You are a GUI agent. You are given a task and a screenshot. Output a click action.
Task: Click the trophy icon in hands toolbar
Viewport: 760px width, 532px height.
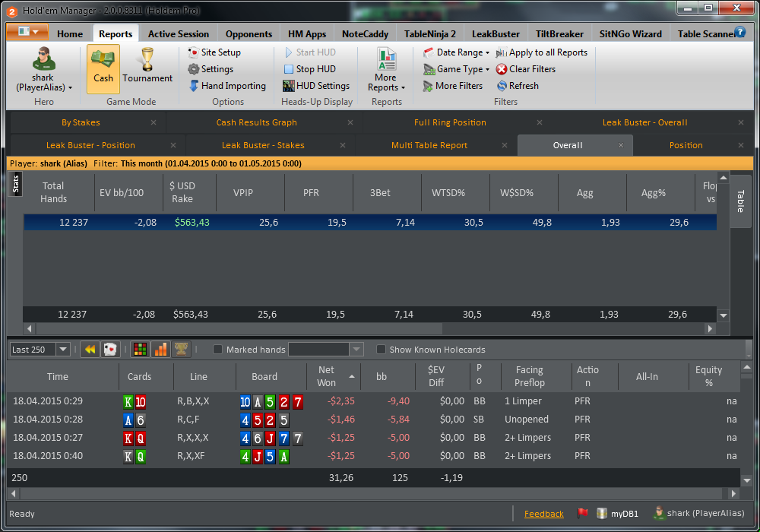click(x=182, y=350)
